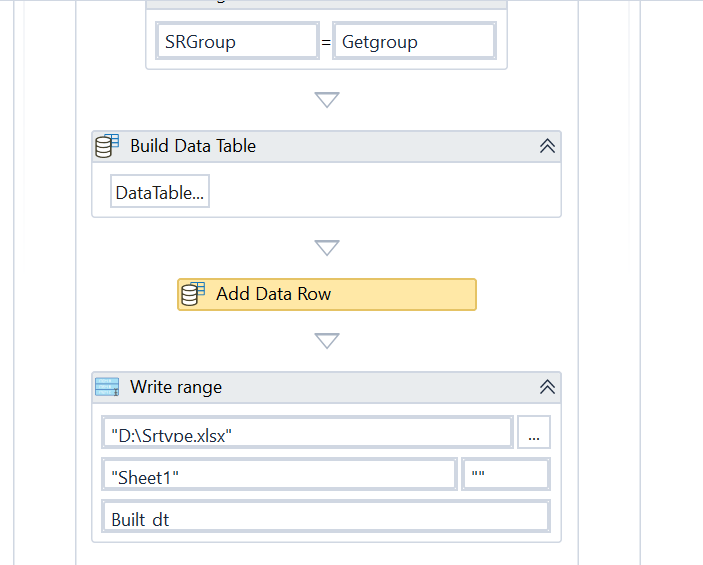Viewport: 703px width, 565px height.
Task: Click the "D:\Srtype.xlsx" workbook path field
Action: pos(307,433)
